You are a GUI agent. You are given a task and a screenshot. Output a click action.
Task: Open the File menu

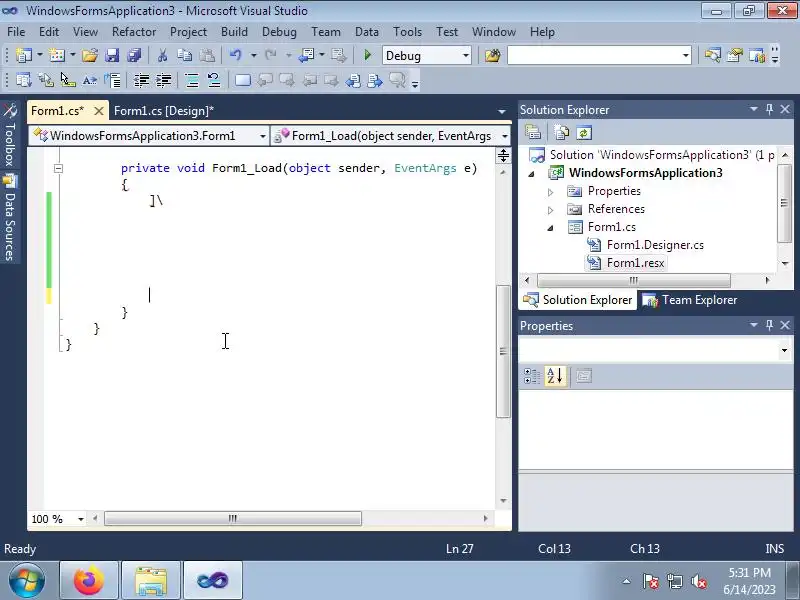(16, 32)
